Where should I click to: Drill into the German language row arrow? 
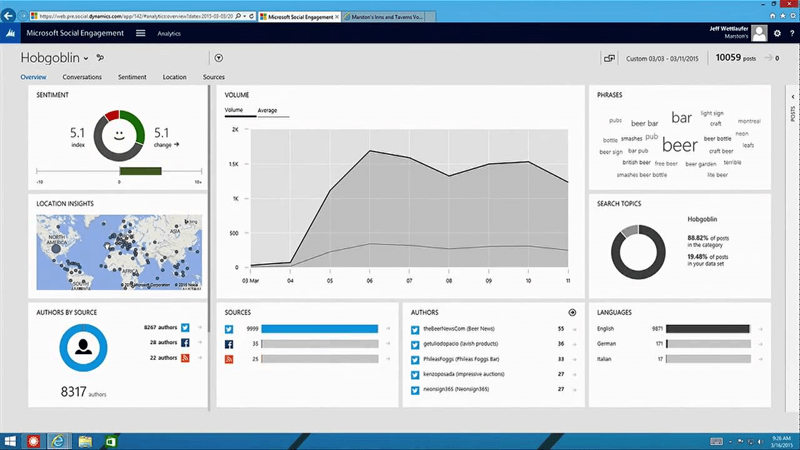pos(760,344)
